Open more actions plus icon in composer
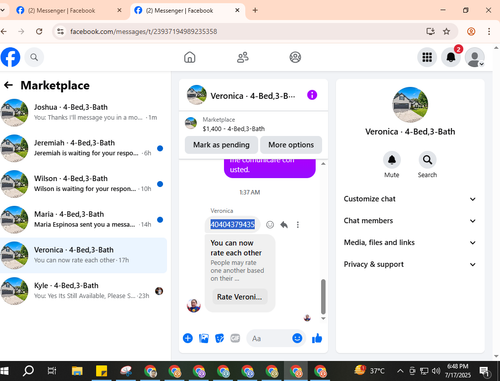The width and height of the screenshot is (500, 381). (x=188, y=338)
